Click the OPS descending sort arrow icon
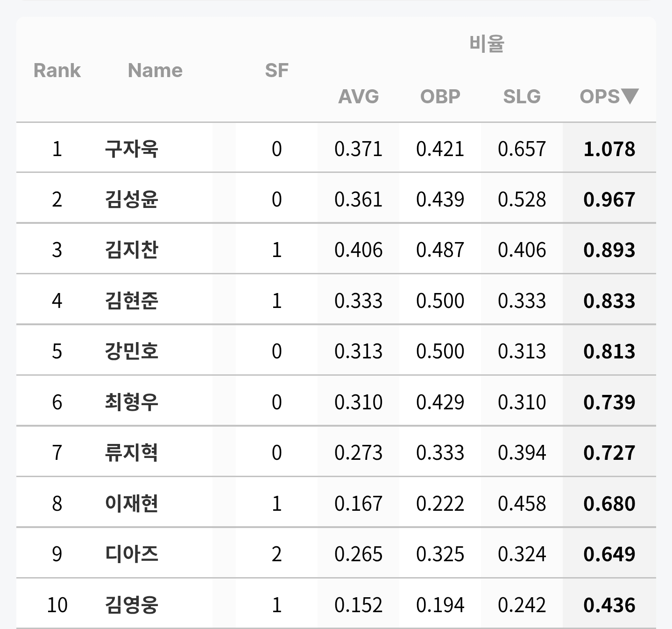This screenshot has height=629, width=672. pyautogui.click(x=630, y=96)
